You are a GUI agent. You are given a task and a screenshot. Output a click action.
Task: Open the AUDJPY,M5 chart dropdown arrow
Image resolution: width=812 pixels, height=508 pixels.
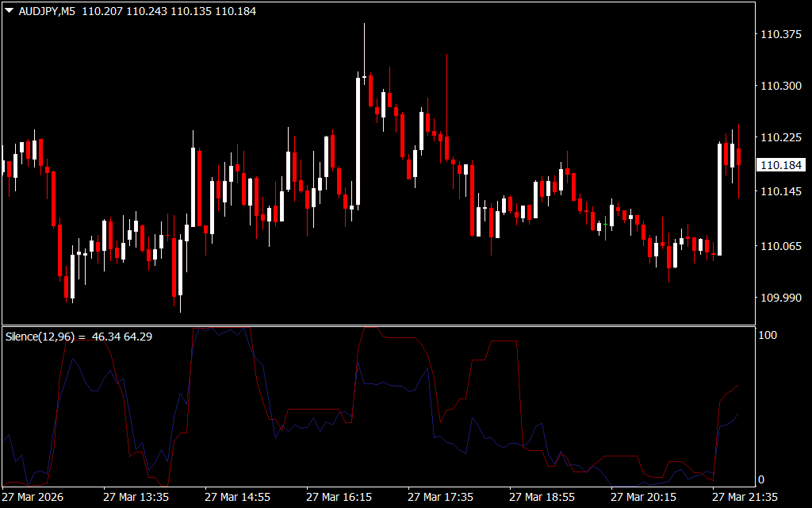(9, 12)
